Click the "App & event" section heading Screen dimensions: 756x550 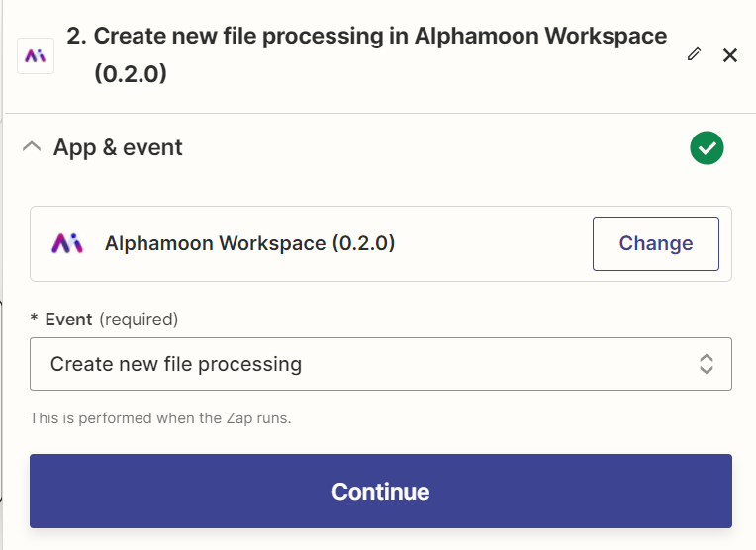pos(118,147)
